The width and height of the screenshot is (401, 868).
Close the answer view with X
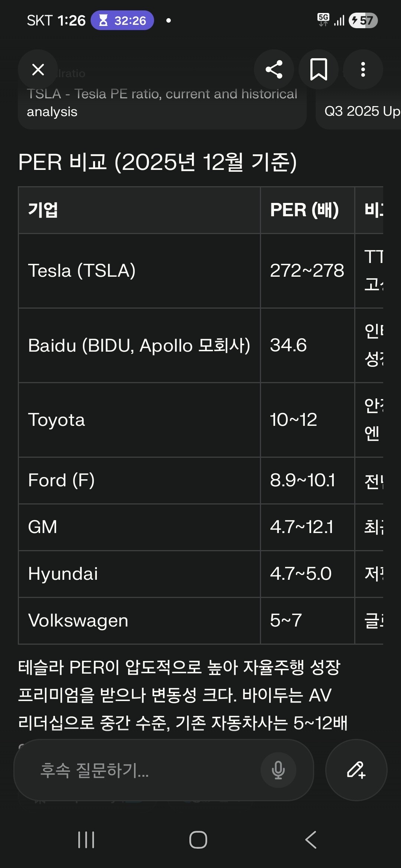point(38,69)
